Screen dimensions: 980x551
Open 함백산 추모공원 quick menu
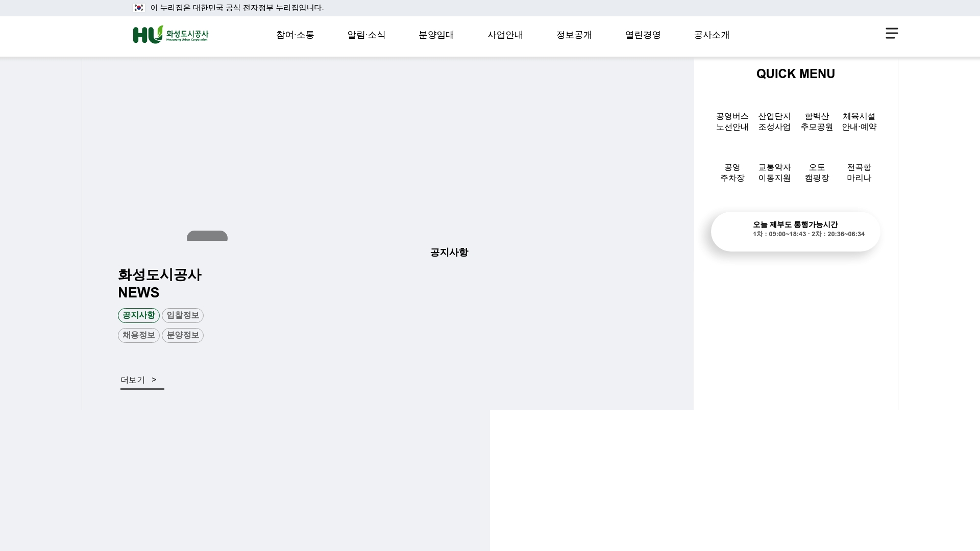817,121
